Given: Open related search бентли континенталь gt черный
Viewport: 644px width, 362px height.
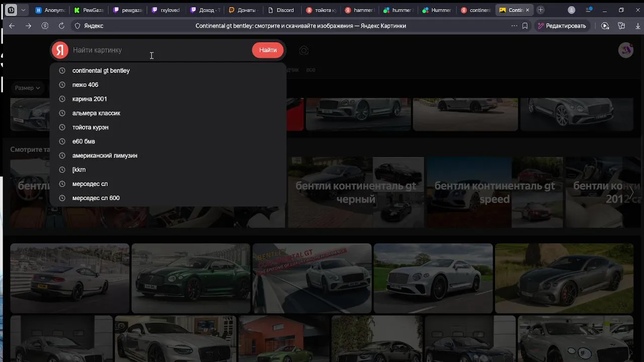Looking at the screenshot, I should tap(356, 192).
